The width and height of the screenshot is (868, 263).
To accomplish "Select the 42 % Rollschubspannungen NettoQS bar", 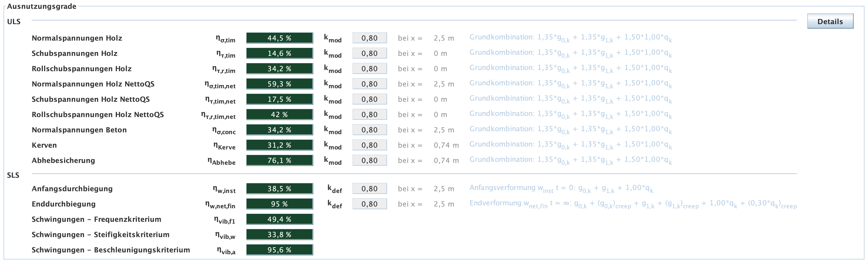I will [279, 115].
